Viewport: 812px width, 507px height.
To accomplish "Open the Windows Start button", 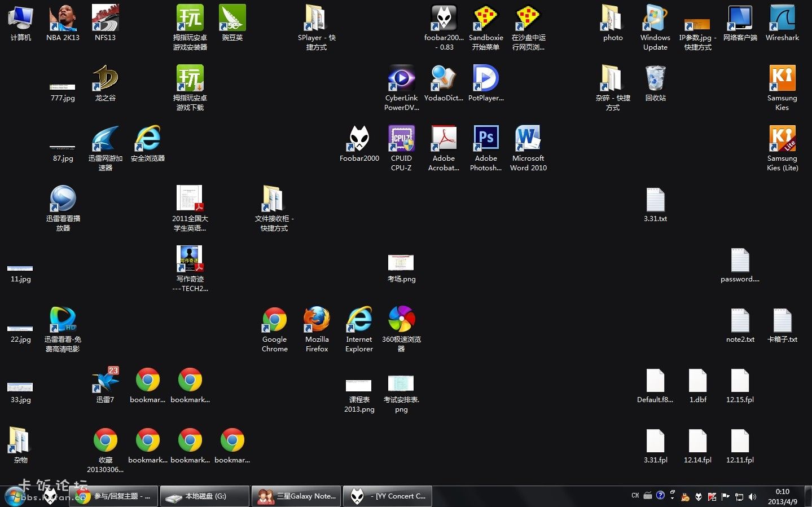I will (x=15, y=496).
